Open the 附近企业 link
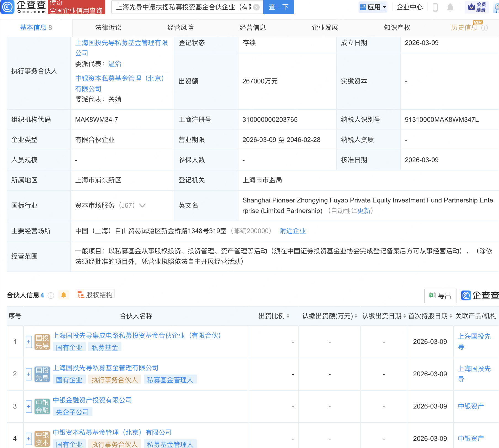499x448 pixels. coord(293,231)
